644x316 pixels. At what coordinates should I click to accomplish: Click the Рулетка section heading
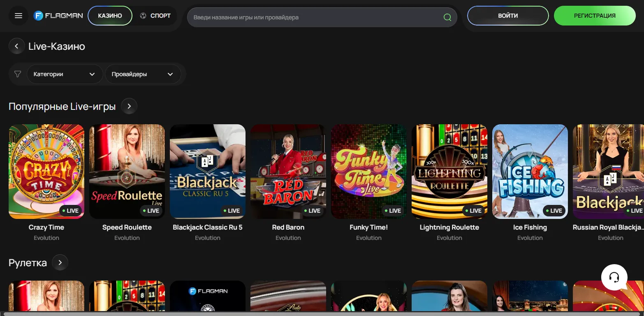[28, 263]
